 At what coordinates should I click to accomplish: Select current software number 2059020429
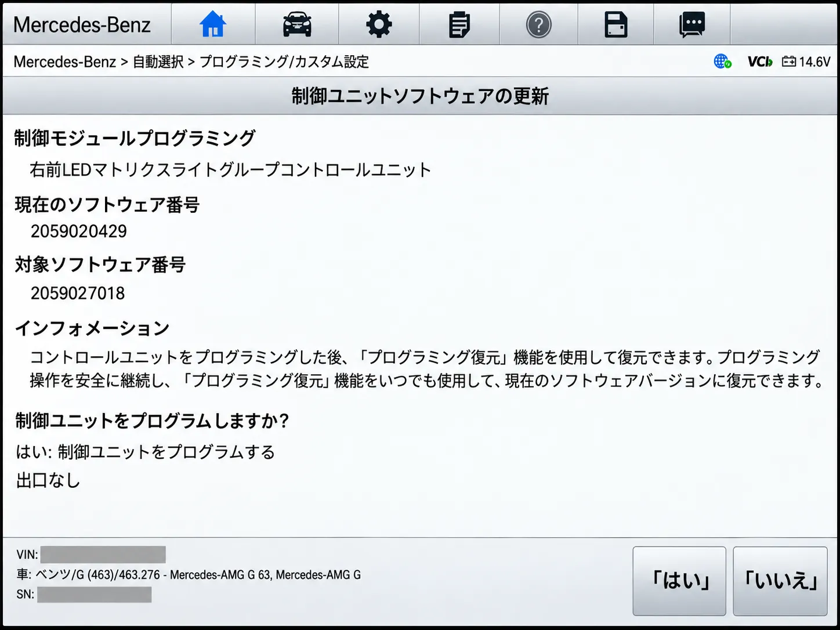tap(79, 231)
